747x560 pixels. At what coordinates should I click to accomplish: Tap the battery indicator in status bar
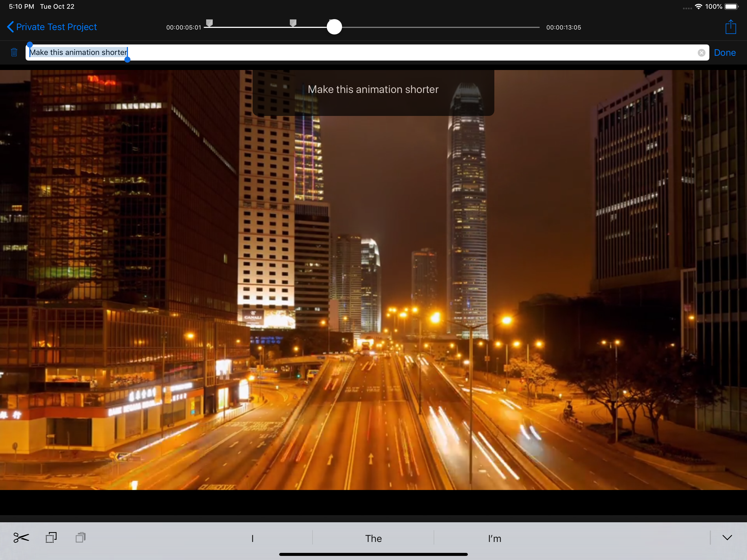(x=732, y=6)
